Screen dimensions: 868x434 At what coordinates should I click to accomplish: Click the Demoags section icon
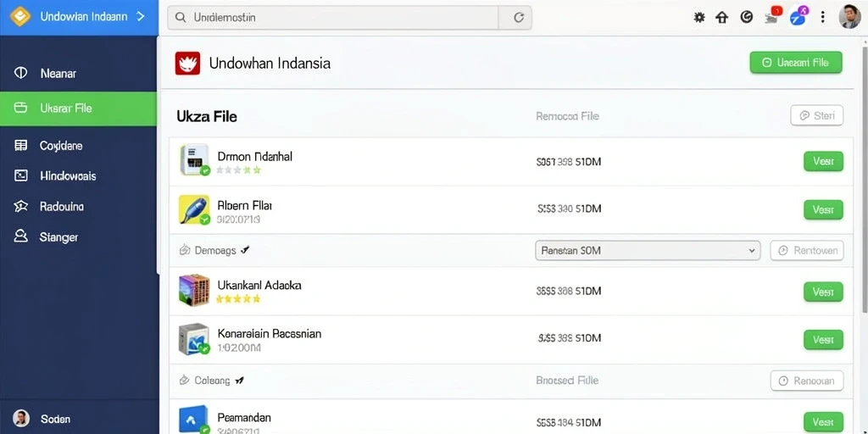tap(185, 250)
